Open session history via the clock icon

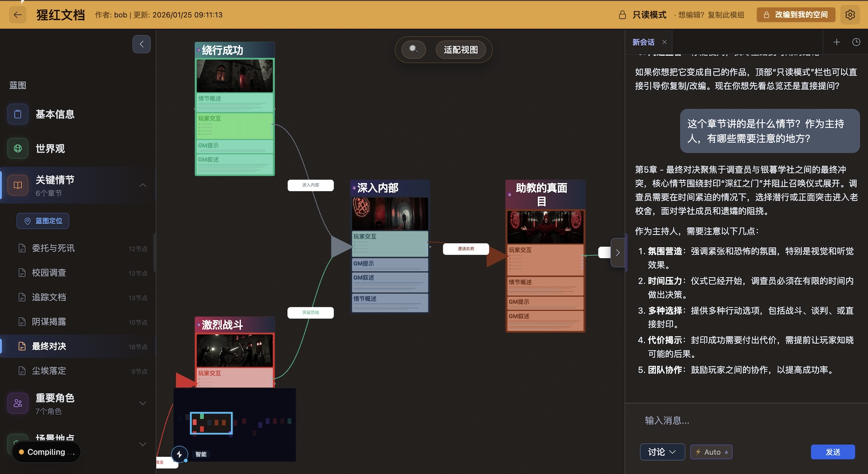[x=856, y=42]
